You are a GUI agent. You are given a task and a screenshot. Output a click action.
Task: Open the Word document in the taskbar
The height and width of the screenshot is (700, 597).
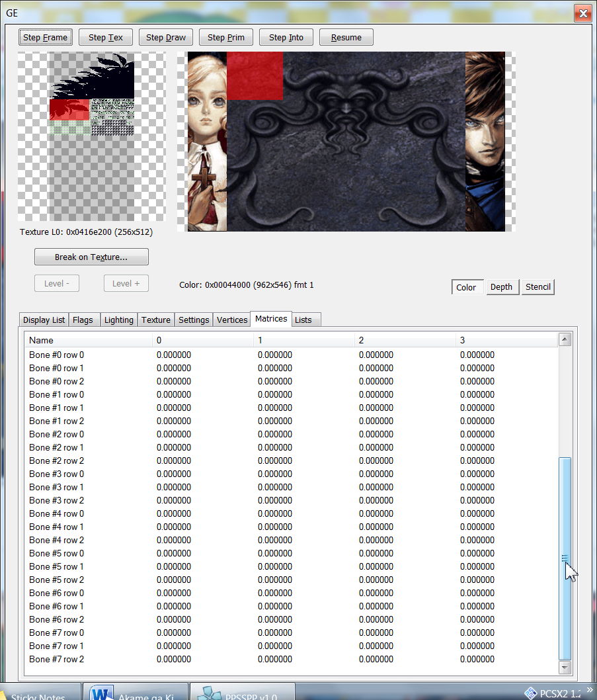135,693
